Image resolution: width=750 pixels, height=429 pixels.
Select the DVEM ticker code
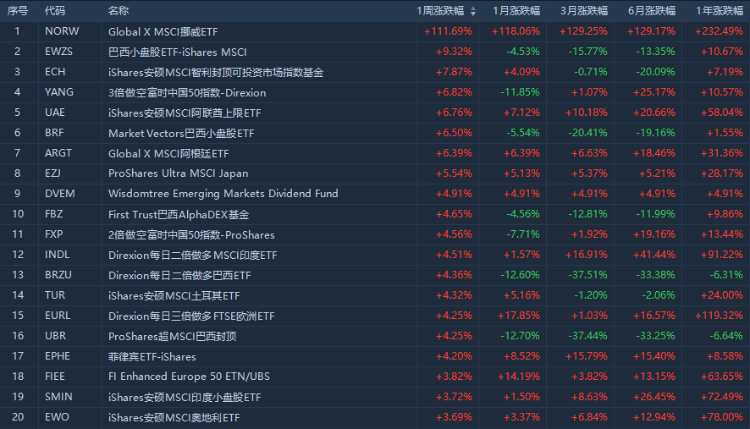click(x=60, y=194)
